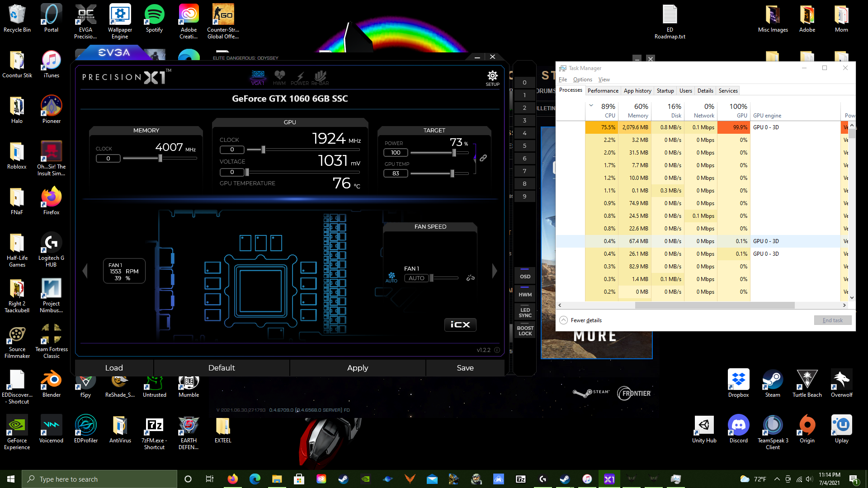
Task: Open the iCX panel button
Action: click(x=460, y=324)
